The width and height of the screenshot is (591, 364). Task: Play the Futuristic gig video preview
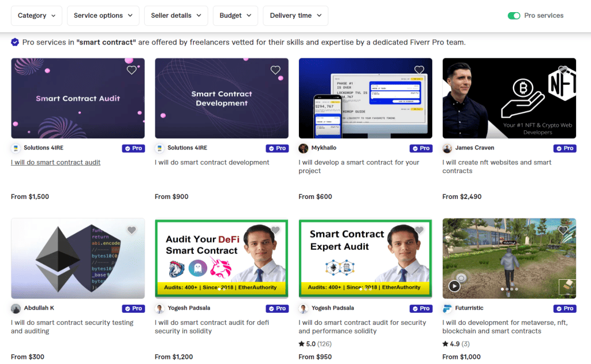[454, 286]
